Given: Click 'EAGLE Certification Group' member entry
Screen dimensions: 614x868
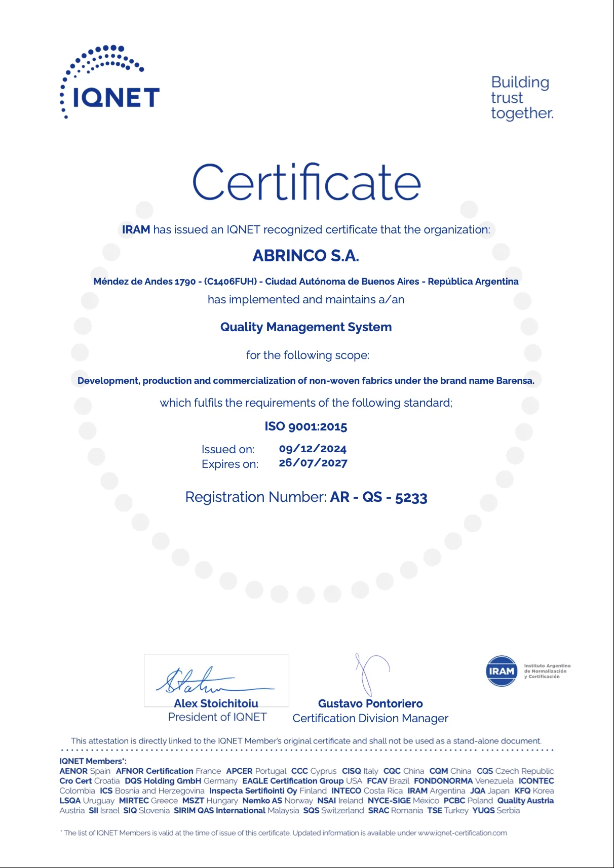Looking at the screenshot, I should point(293,781).
